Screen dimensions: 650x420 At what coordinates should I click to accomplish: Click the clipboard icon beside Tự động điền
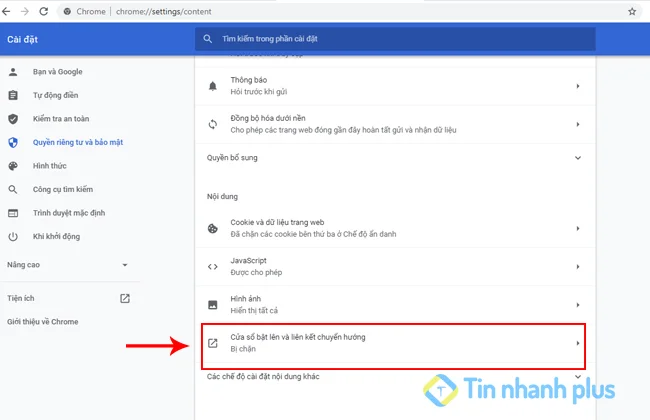(x=13, y=95)
